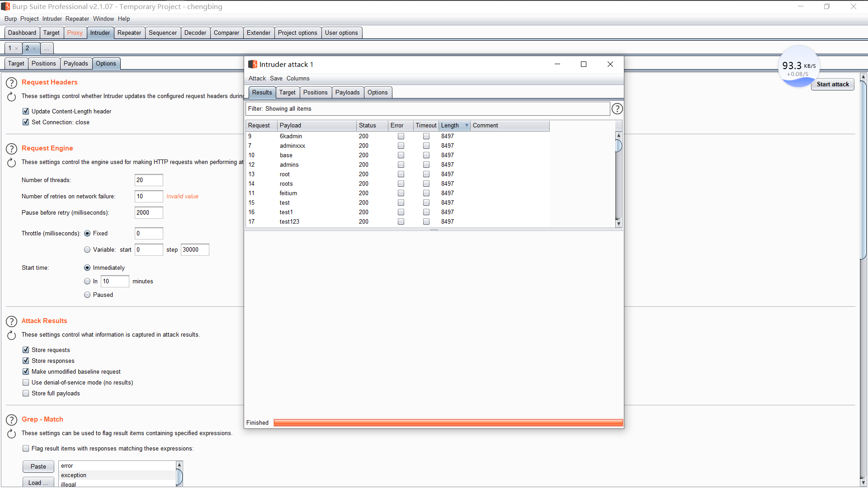Image resolution: width=868 pixels, height=488 pixels.
Task: Click the Request Headers restore-defaults icon
Action: (x=11, y=97)
